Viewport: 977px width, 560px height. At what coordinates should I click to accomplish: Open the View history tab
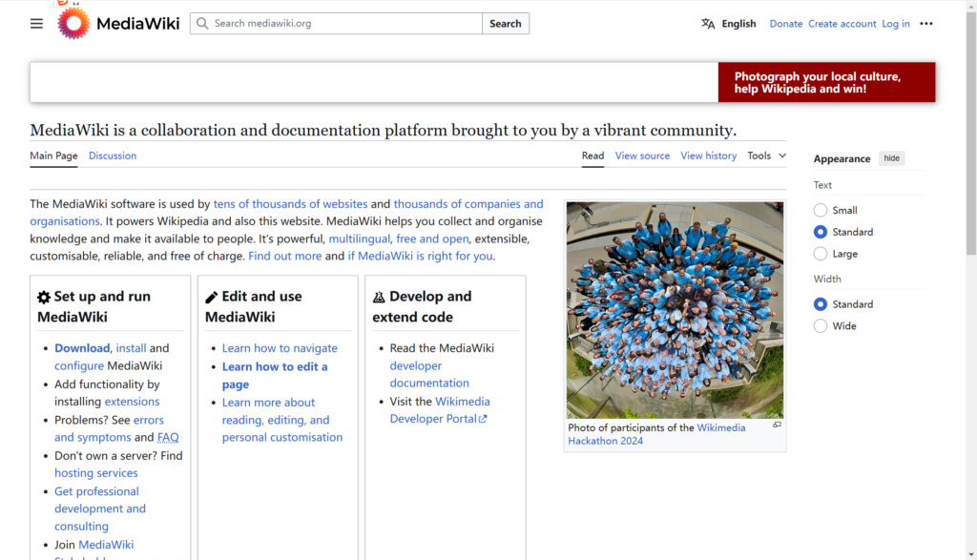[x=708, y=156]
